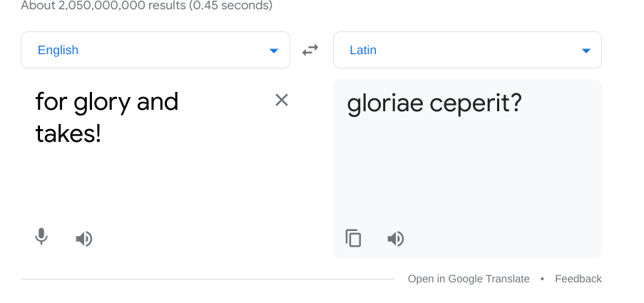The height and width of the screenshot is (303, 644).
Task: Copy the Latin translation to clipboard
Action: click(353, 238)
